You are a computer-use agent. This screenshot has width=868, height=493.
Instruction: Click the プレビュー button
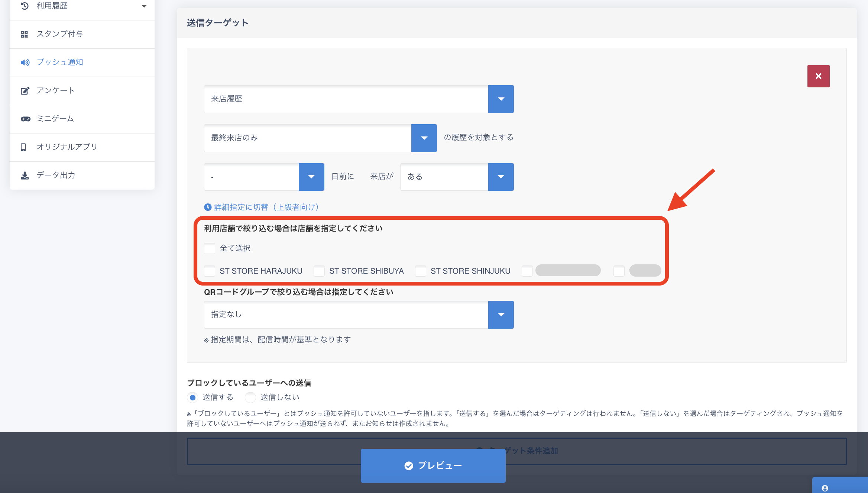(433, 465)
